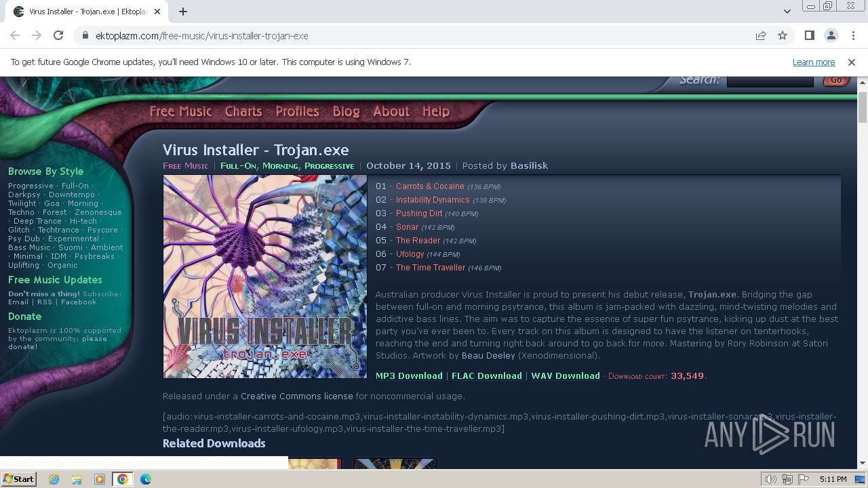Open the Action Center flag tray icon

pos(803,479)
